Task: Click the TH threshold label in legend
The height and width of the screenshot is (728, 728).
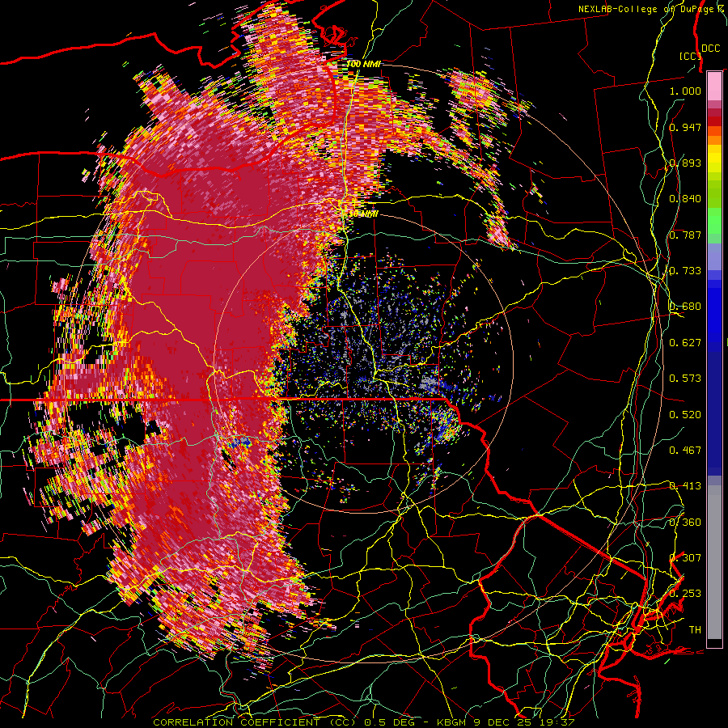Action: pyautogui.click(x=695, y=630)
